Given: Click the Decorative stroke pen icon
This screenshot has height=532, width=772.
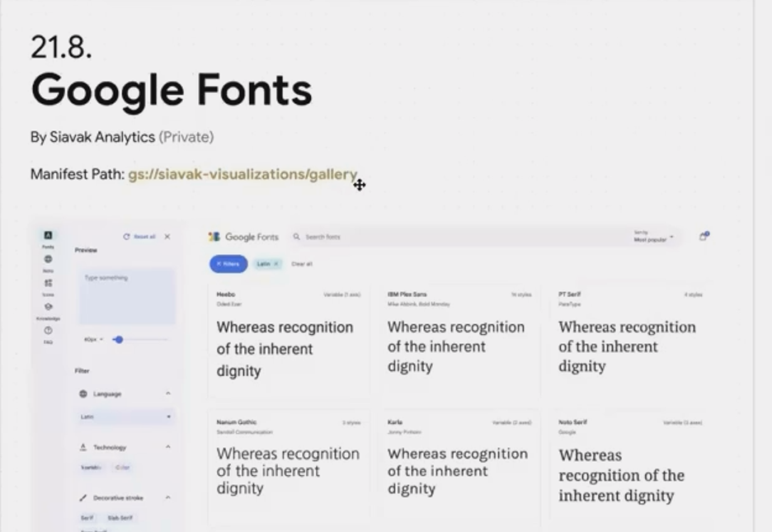Looking at the screenshot, I should [x=83, y=498].
